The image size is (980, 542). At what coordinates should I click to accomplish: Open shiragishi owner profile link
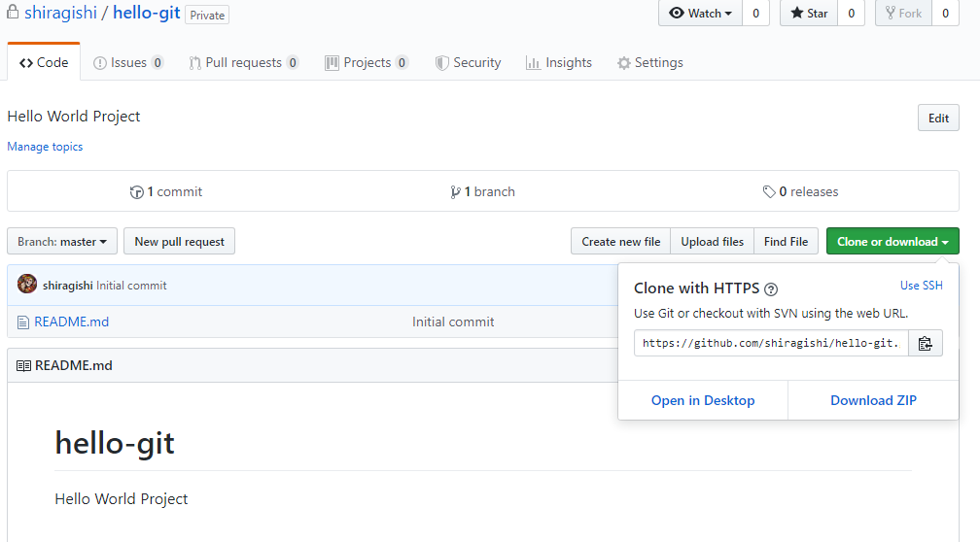pyautogui.click(x=60, y=13)
